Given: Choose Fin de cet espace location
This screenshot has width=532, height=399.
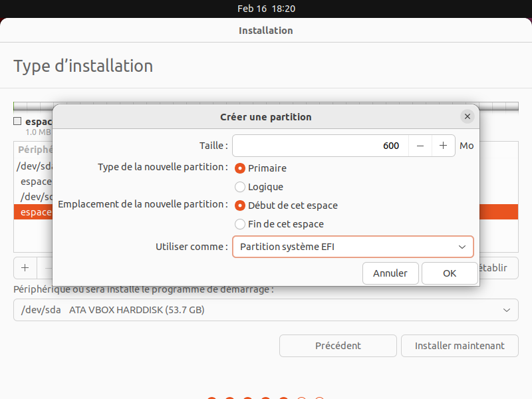Looking at the screenshot, I should [240, 224].
